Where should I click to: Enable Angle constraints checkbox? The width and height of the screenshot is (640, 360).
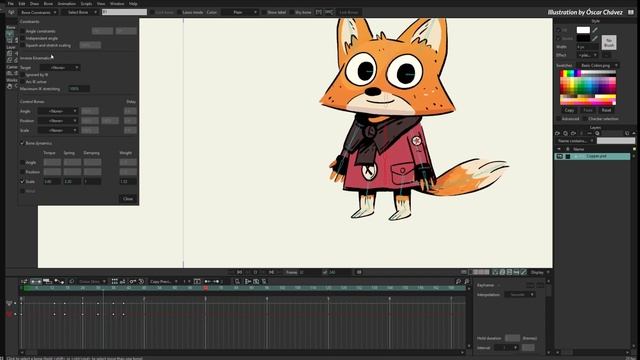(x=22, y=31)
